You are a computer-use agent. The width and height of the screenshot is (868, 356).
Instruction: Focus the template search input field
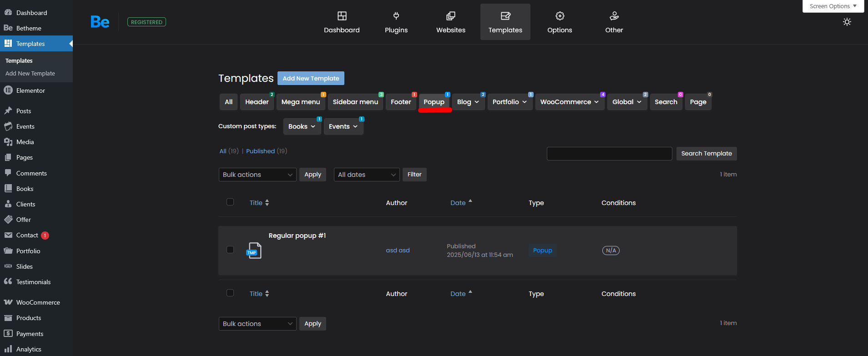tap(609, 154)
